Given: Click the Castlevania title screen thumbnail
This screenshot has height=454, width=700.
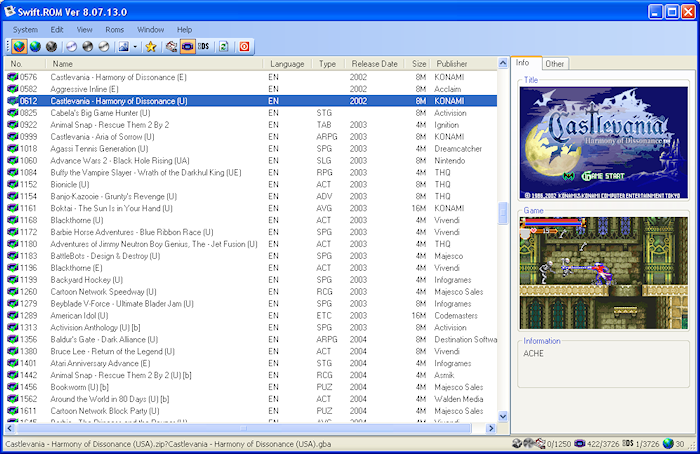Looking at the screenshot, I should tap(604, 143).
